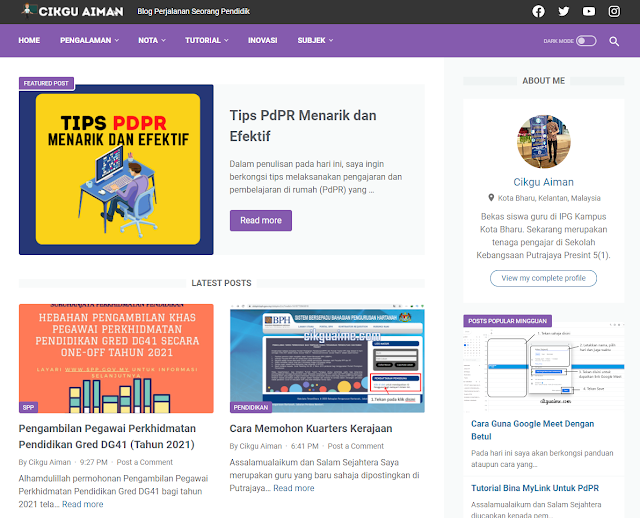The width and height of the screenshot is (640, 518).
Task: Click the About Me section heading
Action: 544,81
